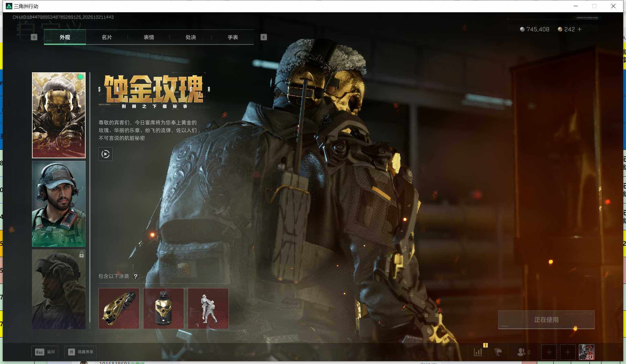Click the second squad invite plus slot

[x=568, y=352]
